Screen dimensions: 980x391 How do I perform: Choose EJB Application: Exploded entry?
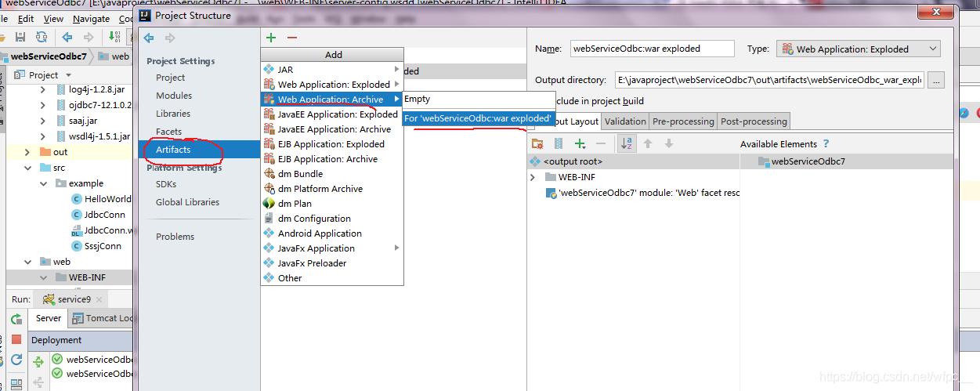coord(332,144)
